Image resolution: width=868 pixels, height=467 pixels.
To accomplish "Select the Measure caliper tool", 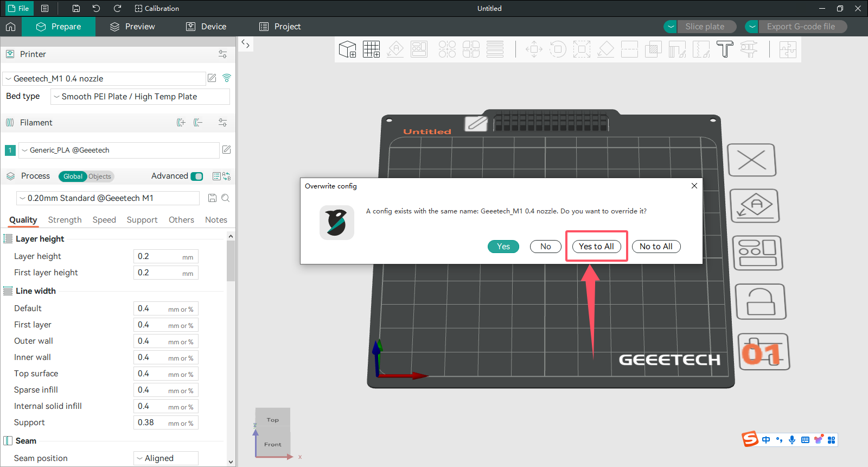I will pos(749,49).
